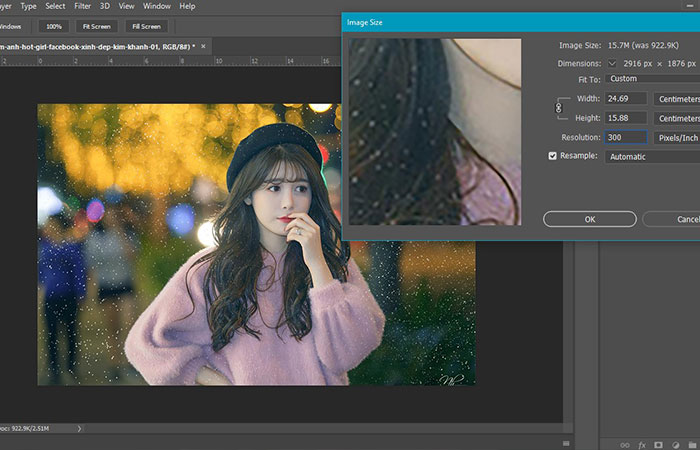Click the Image Size preview thumbnail

[x=435, y=132]
